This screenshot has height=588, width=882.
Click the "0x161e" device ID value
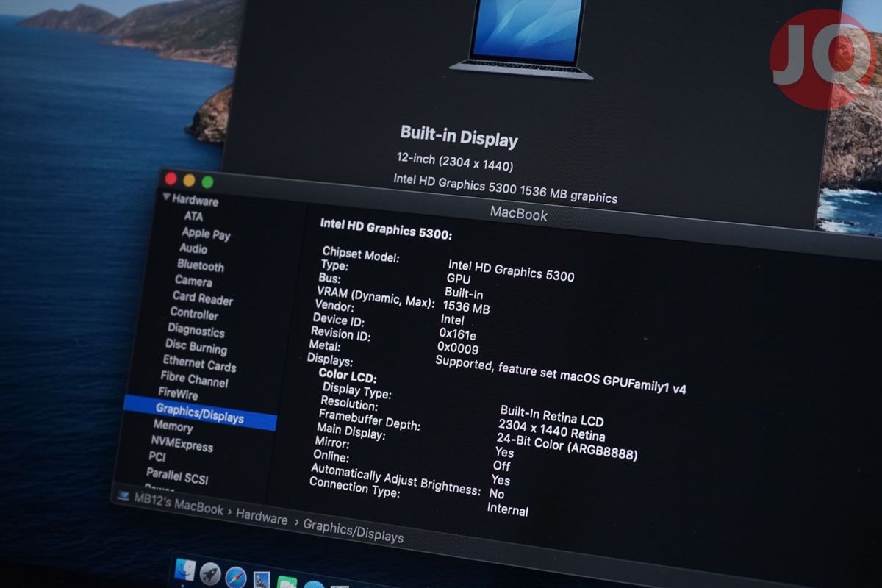[x=457, y=334]
